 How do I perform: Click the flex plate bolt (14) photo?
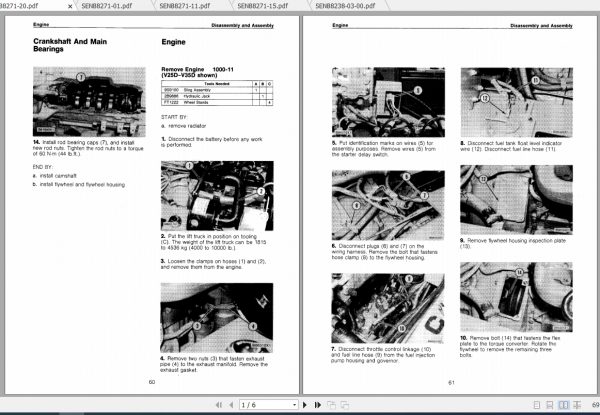(x=516, y=297)
